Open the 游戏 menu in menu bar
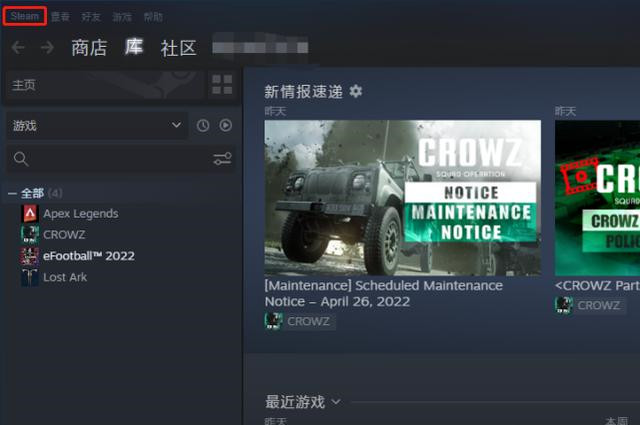640x425 pixels. pos(122,17)
